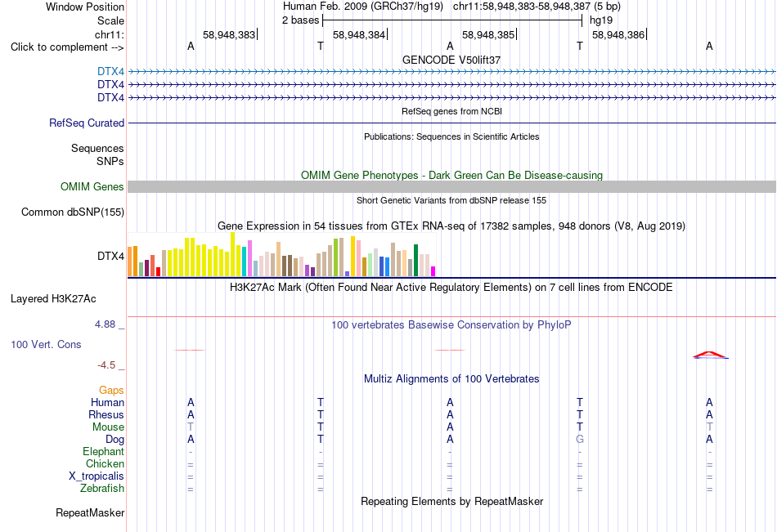Click the 'RefSeq genes from NCBI' title
Viewport: 777px width, 532px height.
click(451, 111)
